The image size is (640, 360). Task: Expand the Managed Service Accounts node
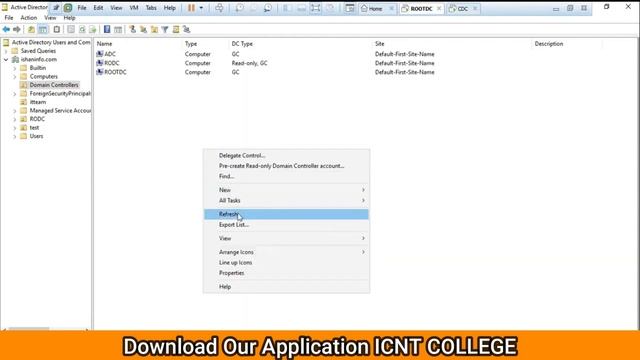click(x=15, y=111)
